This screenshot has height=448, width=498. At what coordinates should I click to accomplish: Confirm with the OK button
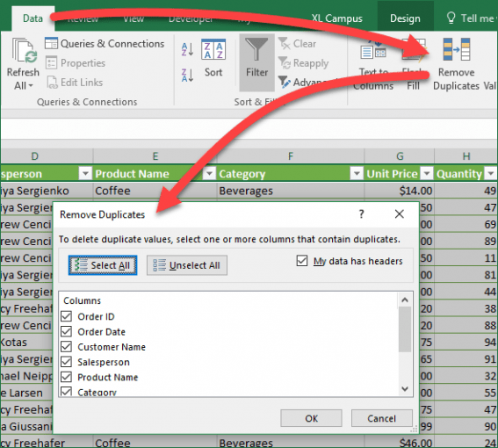click(311, 418)
